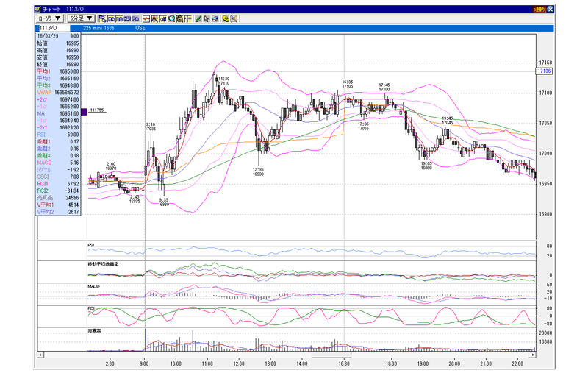Close the chart window
Image resolution: width=588 pixels, height=373 pixels.
click(x=550, y=10)
